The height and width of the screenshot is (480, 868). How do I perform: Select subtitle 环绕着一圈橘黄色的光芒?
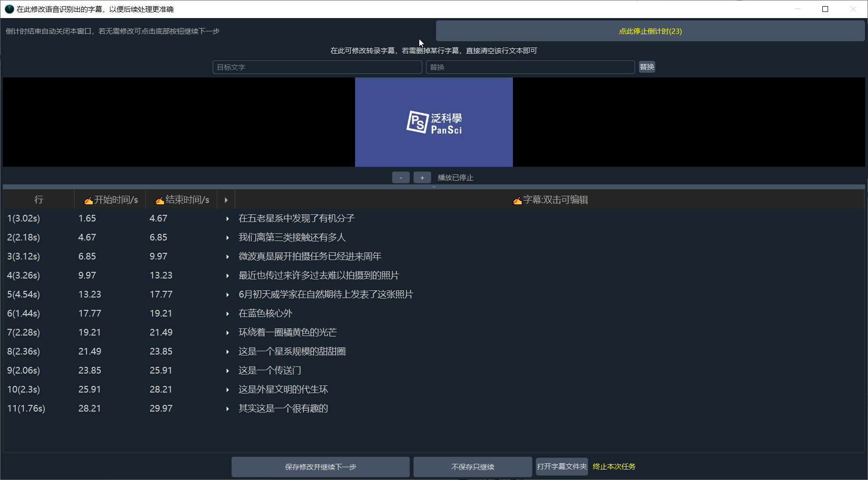click(x=288, y=333)
